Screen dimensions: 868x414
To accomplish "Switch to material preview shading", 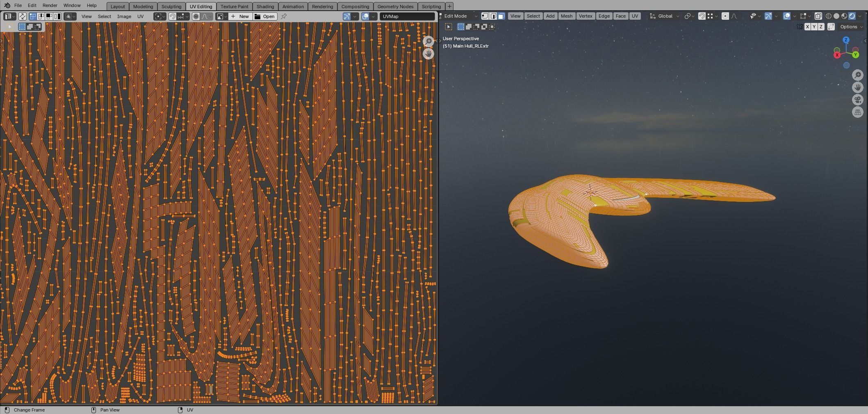I will (x=844, y=16).
